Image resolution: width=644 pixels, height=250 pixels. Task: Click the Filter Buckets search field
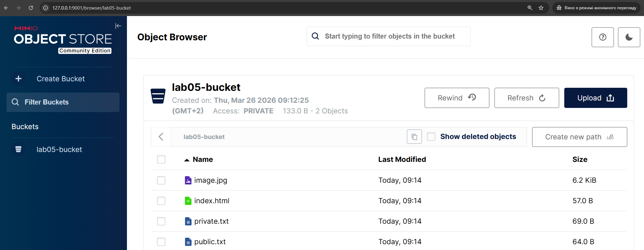point(63,102)
